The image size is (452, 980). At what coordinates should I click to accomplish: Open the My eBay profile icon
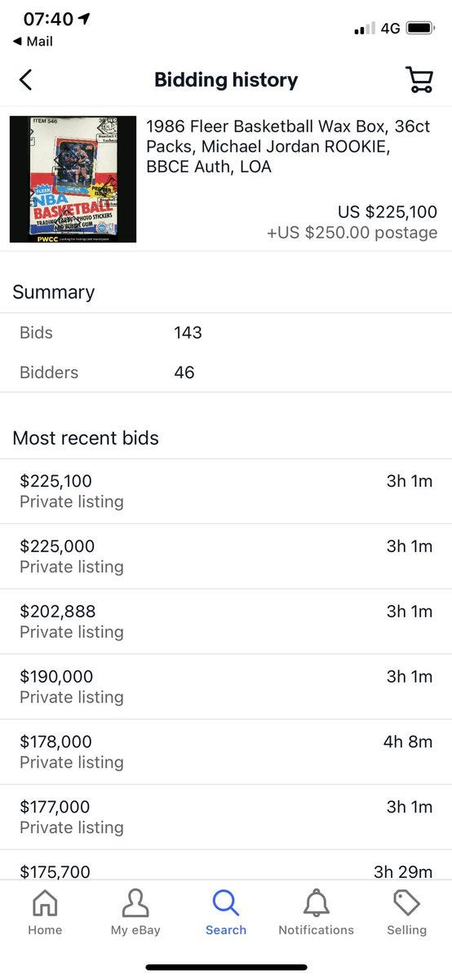click(135, 903)
